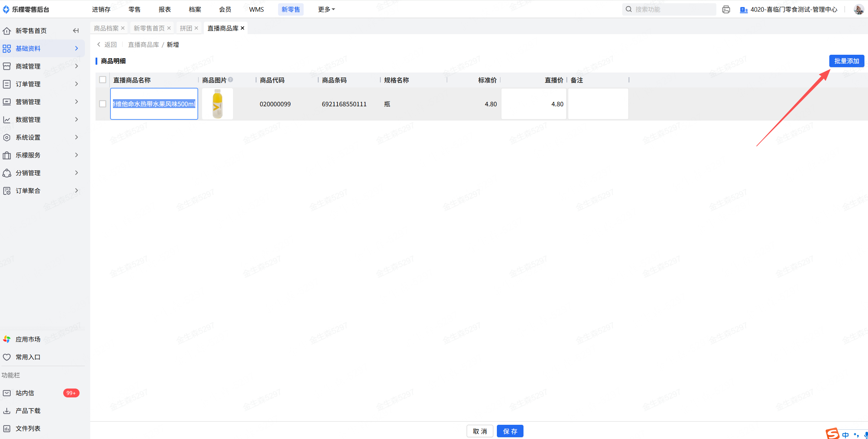This screenshot has width=868, height=439.
Task: Click the 新零售首页 home icon
Action: [7, 31]
